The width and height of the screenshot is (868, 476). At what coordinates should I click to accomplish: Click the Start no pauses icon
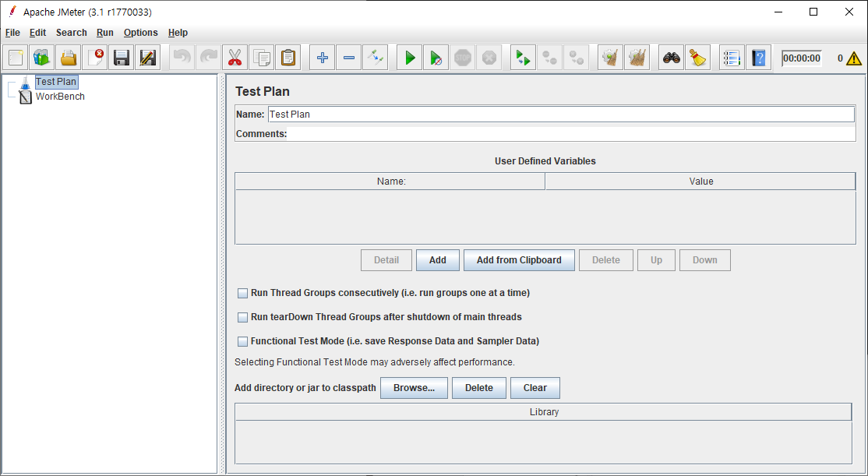436,58
